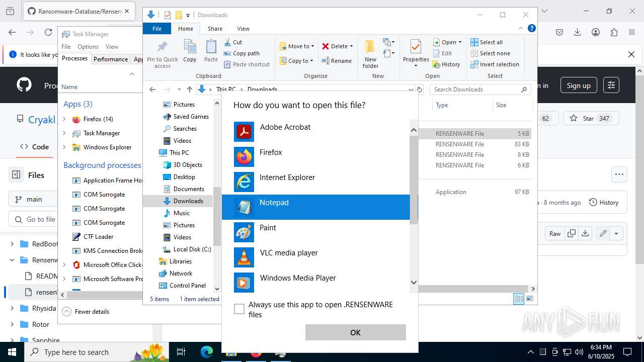Click History in Explorer's Open group
The image size is (644, 362).
(446, 64)
